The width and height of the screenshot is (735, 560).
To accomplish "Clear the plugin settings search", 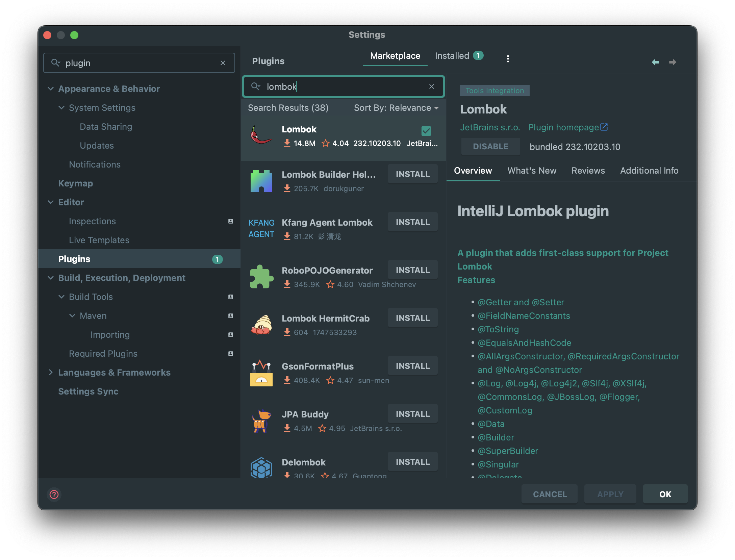I will point(223,63).
